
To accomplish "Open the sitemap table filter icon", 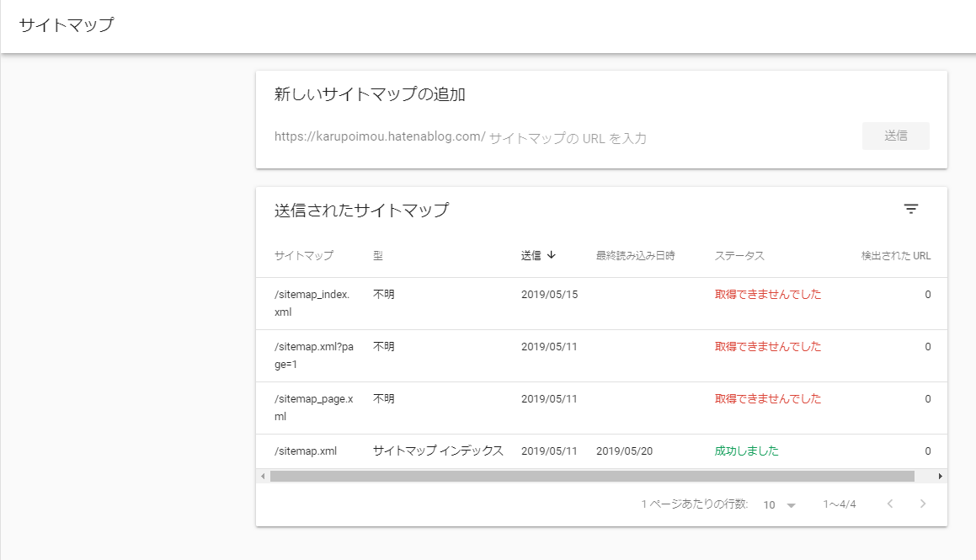I will (910, 209).
